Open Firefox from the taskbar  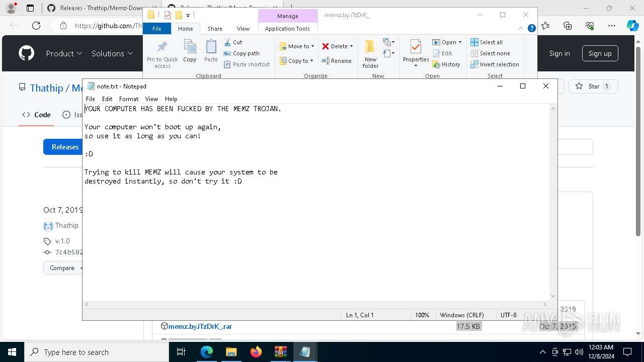pyautogui.click(x=256, y=352)
